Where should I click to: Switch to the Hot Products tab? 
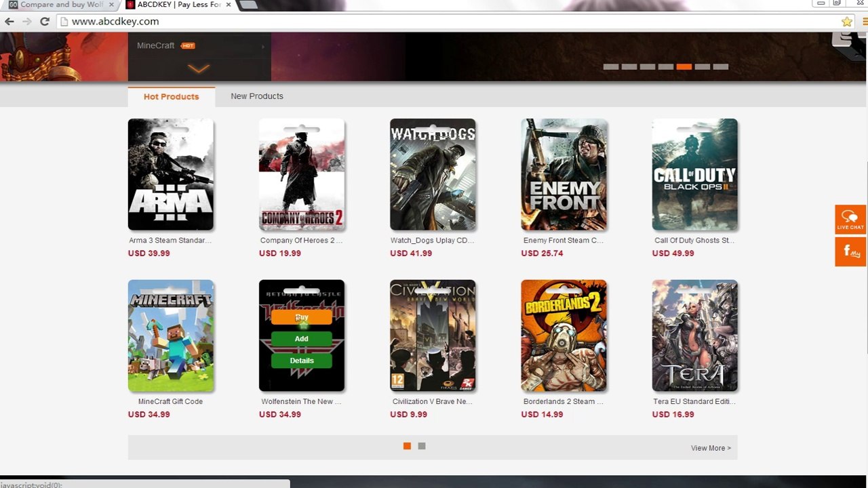172,97
